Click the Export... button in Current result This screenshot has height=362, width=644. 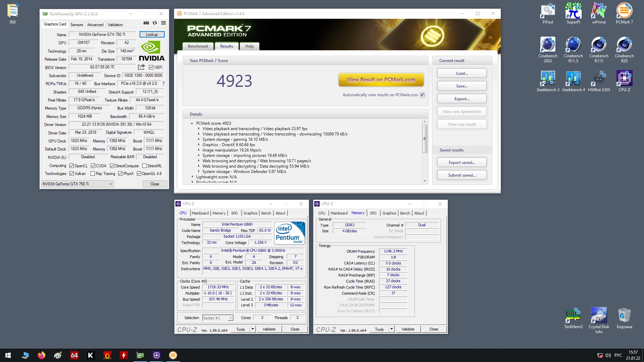click(x=462, y=99)
